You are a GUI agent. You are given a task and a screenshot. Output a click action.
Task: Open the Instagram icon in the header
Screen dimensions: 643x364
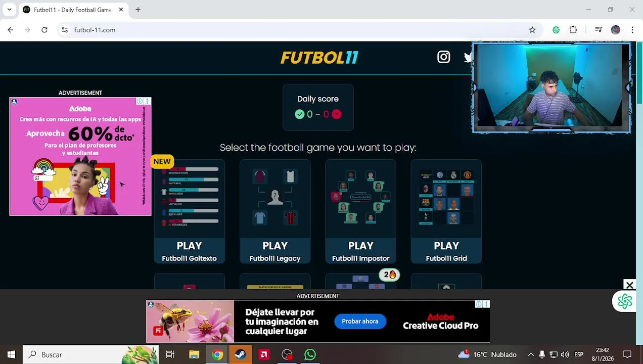[443, 57]
